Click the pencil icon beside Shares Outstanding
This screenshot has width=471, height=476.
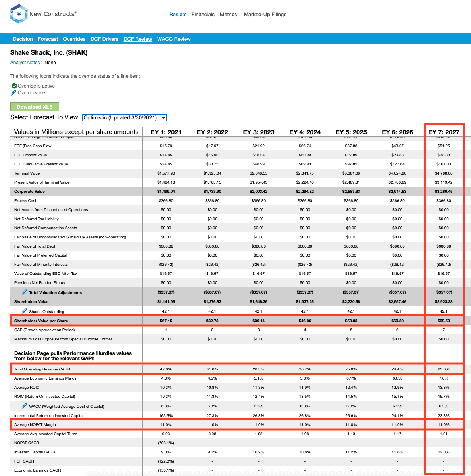(x=24, y=311)
